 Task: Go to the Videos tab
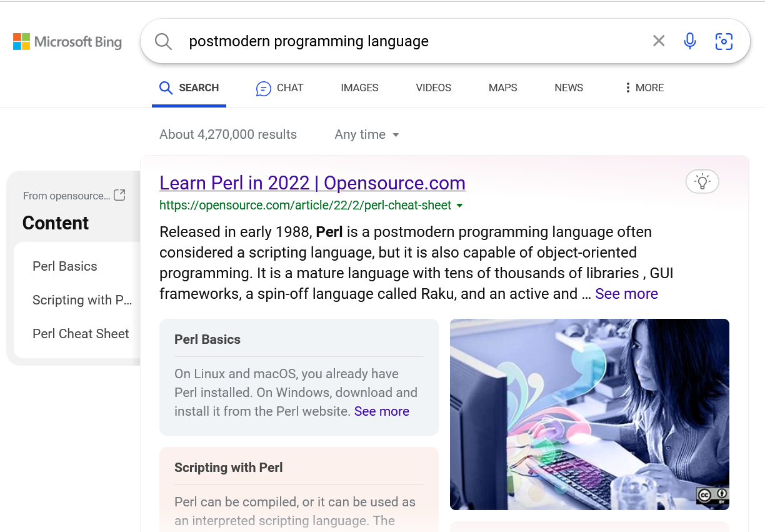pos(433,88)
